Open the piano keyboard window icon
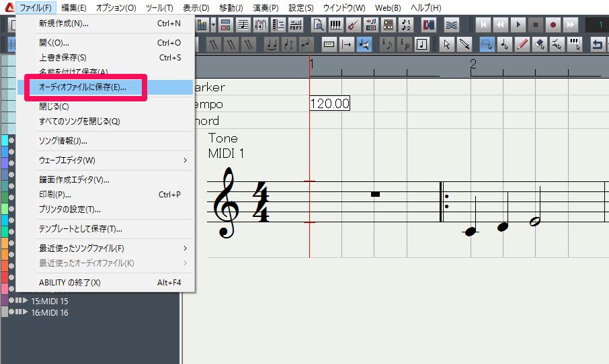This screenshot has height=364, width=609. tap(335, 25)
